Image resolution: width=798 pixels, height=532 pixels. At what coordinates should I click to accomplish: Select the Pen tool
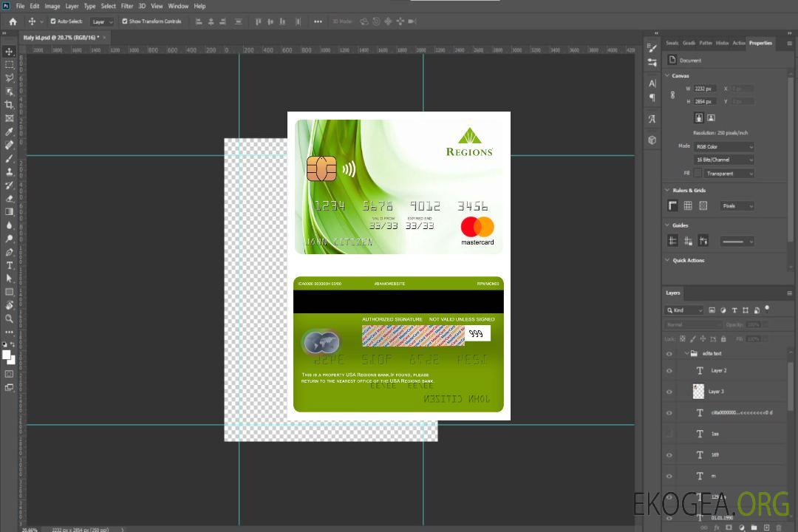pos(9,252)
